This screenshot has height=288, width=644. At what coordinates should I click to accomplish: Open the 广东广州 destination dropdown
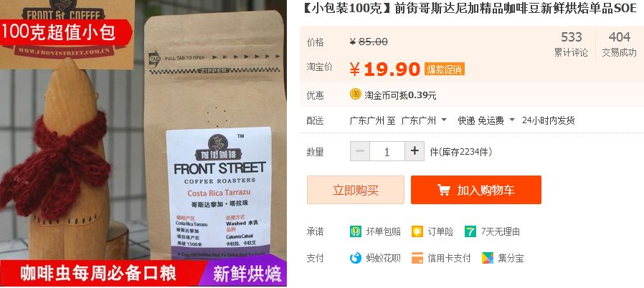424,120
